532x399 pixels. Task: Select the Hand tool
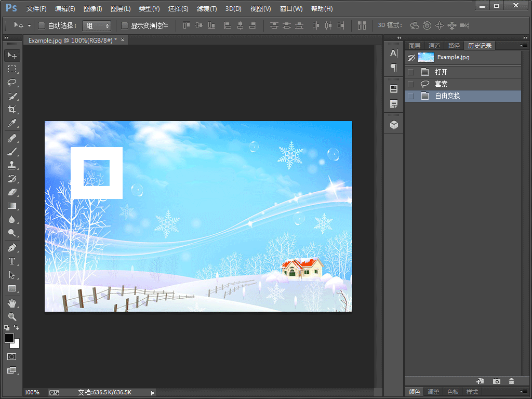point(12,303)
